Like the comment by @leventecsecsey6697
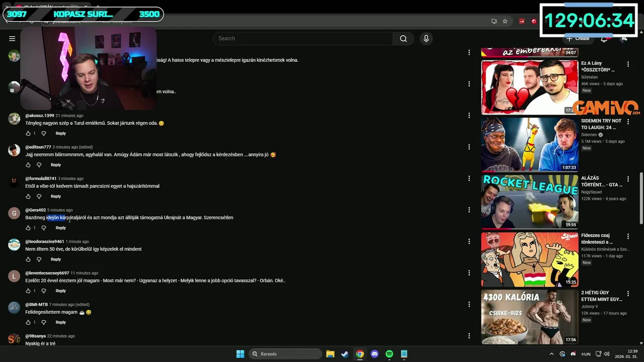Image resolution: width=644 pixels, height=362 pixels. (28, 291)
